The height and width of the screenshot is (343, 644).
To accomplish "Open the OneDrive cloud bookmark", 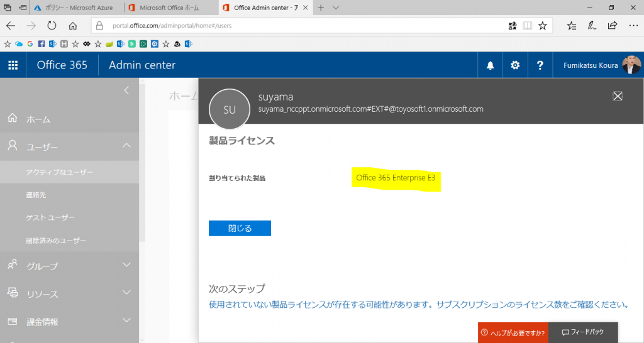I will [19, 44].
